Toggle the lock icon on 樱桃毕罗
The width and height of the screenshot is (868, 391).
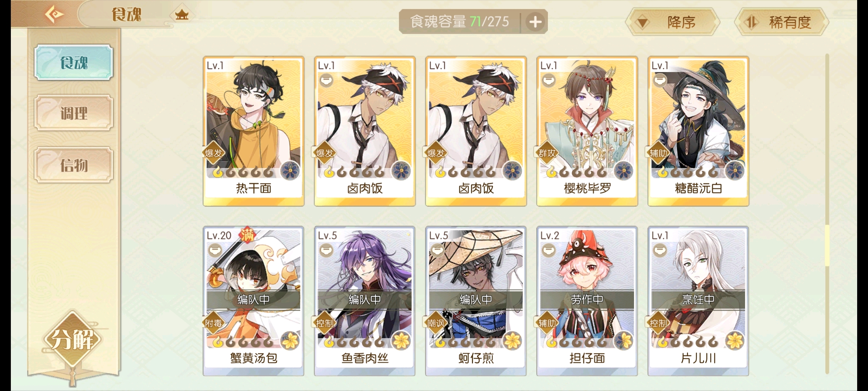pos(549,80)
